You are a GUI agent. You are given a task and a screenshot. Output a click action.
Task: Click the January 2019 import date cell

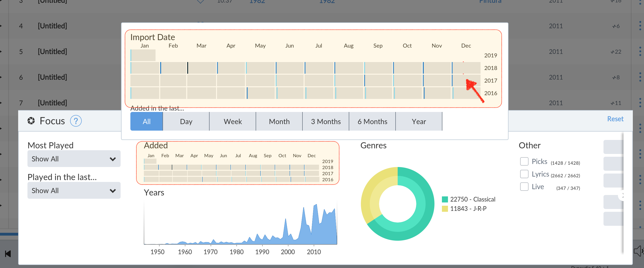tap(143, 55)
